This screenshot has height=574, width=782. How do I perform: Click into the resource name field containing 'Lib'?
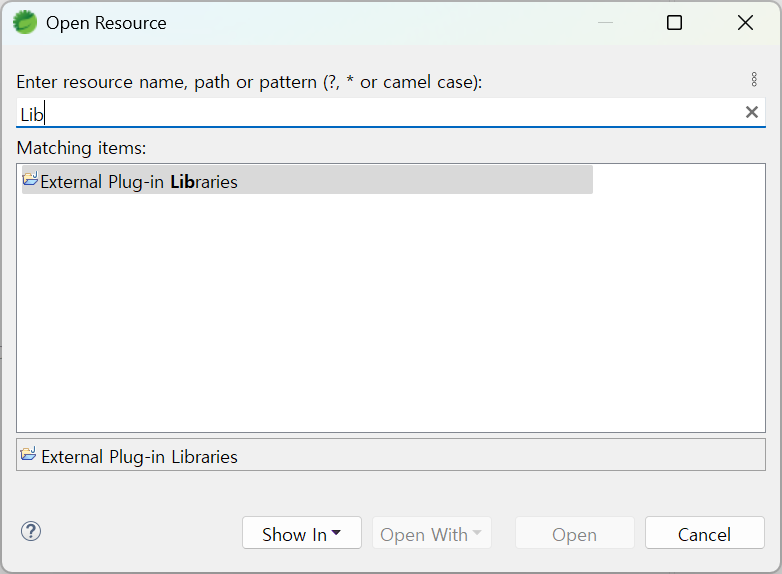click(x=379, y=113)
